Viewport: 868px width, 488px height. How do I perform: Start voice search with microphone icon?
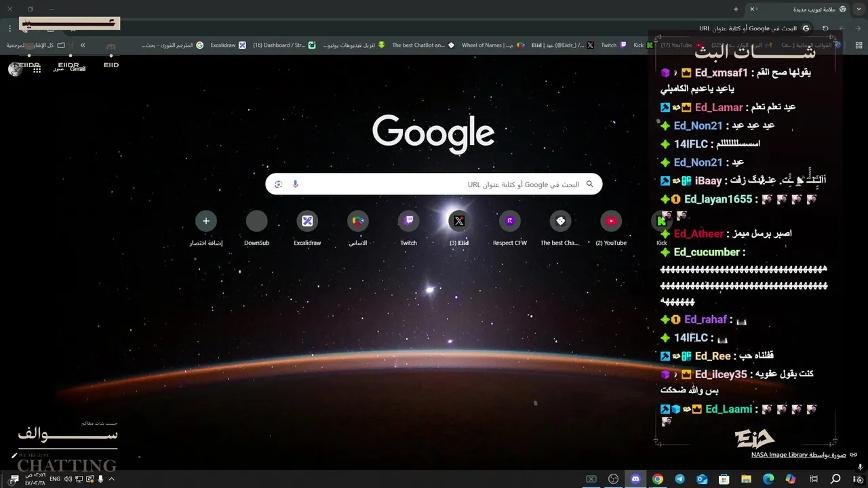pyautogui.click(x=296, y=184)
